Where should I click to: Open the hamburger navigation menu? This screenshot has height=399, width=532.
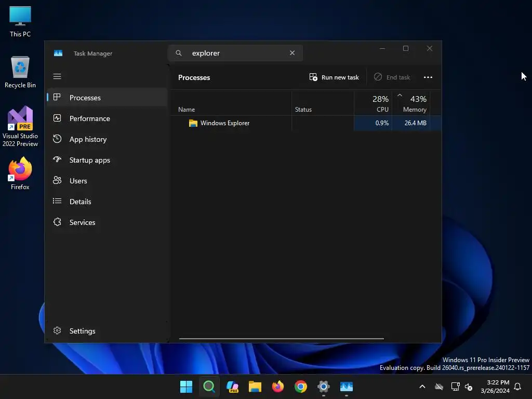[57, 76]
